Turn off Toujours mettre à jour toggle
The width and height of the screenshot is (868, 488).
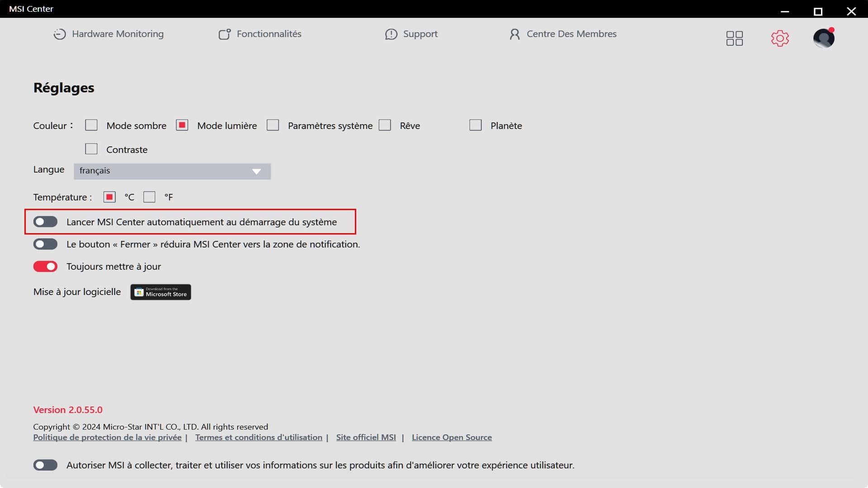(45, 267)
